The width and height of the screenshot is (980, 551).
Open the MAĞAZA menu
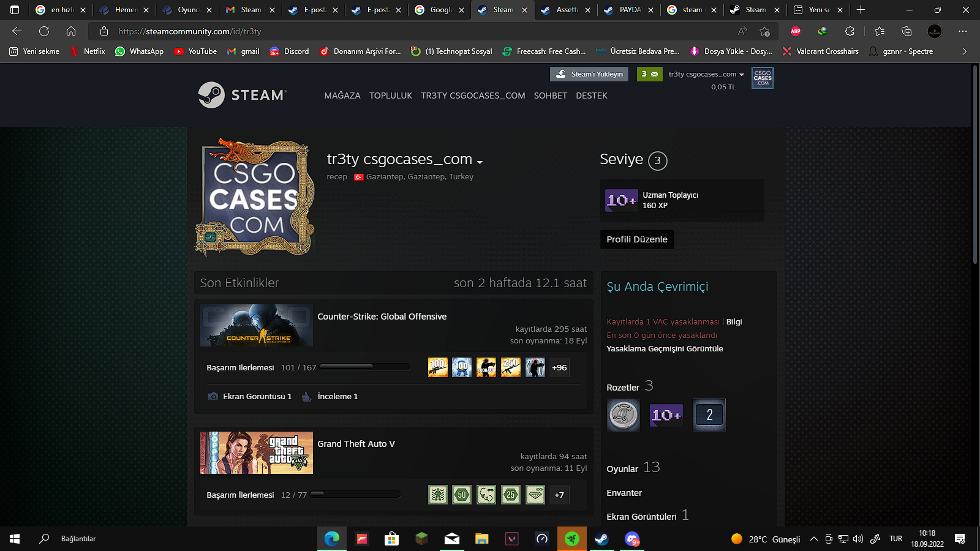pyautogui.click(x=342, y=96)
